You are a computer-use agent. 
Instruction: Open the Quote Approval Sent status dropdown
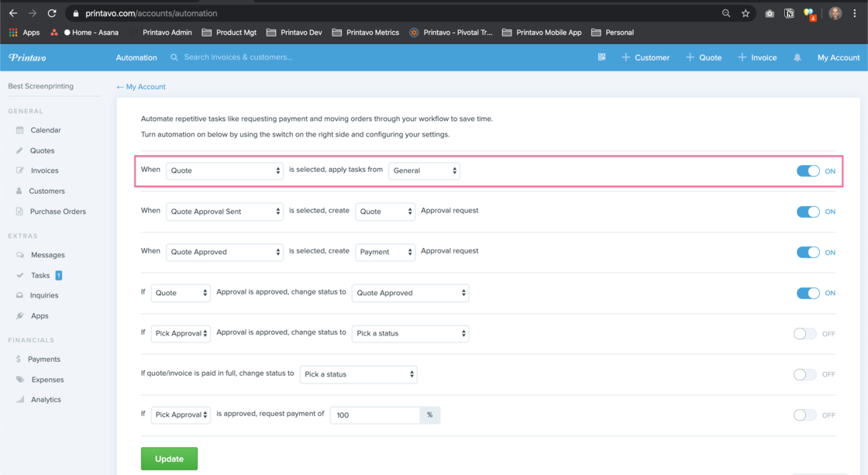tap(225, 212)
